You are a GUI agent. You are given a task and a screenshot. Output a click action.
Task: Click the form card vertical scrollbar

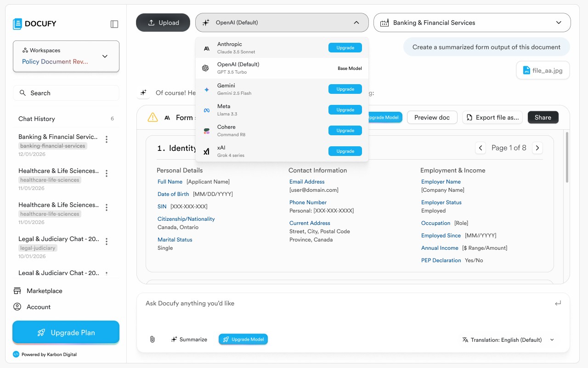[567, 156]
